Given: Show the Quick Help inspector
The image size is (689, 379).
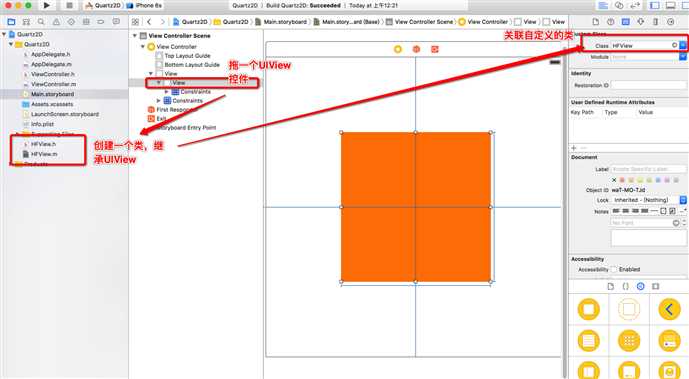Looking at the screenshot, I should click(611, 22).
